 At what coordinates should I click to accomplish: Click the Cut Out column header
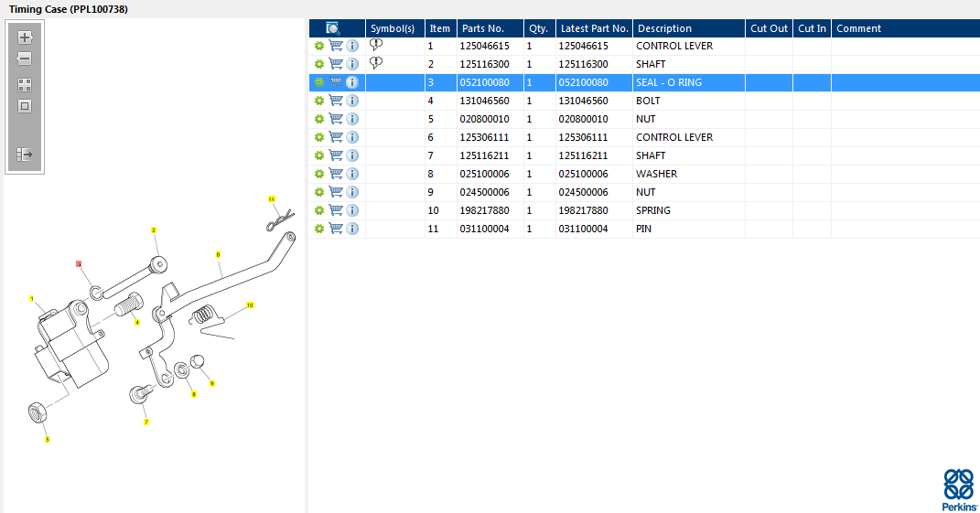(x=769, y=28)
